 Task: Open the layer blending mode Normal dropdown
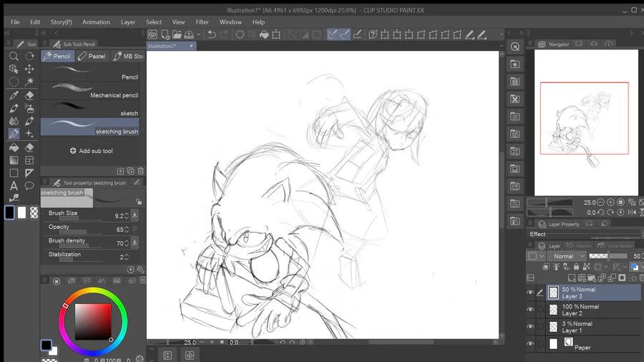(567, 256)
